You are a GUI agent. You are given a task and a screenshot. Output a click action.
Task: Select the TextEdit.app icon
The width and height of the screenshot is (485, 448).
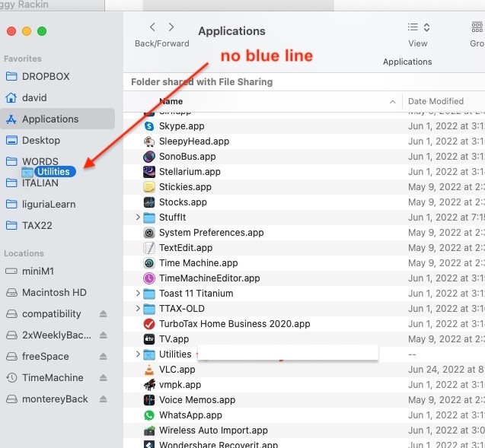[x=149, y=248]
